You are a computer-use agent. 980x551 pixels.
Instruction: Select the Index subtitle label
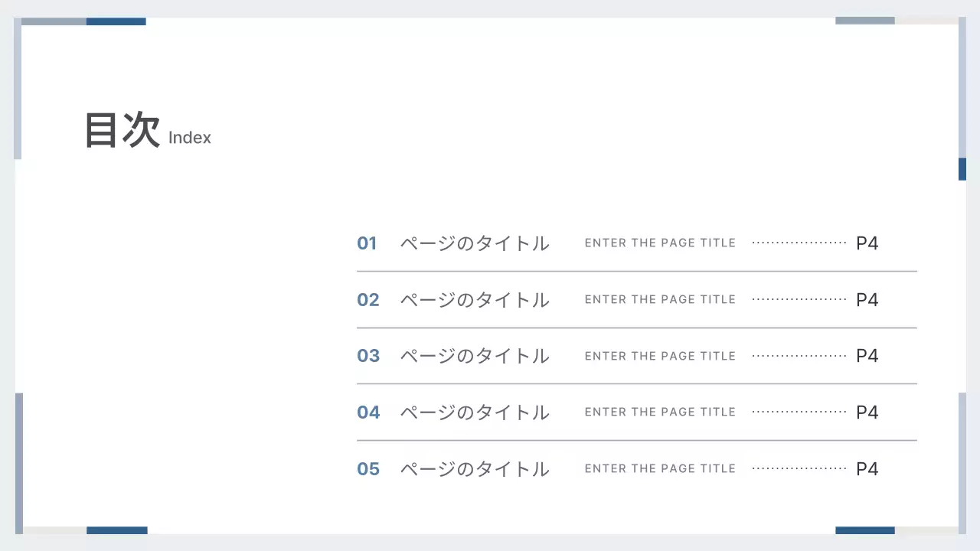(189, 138)
